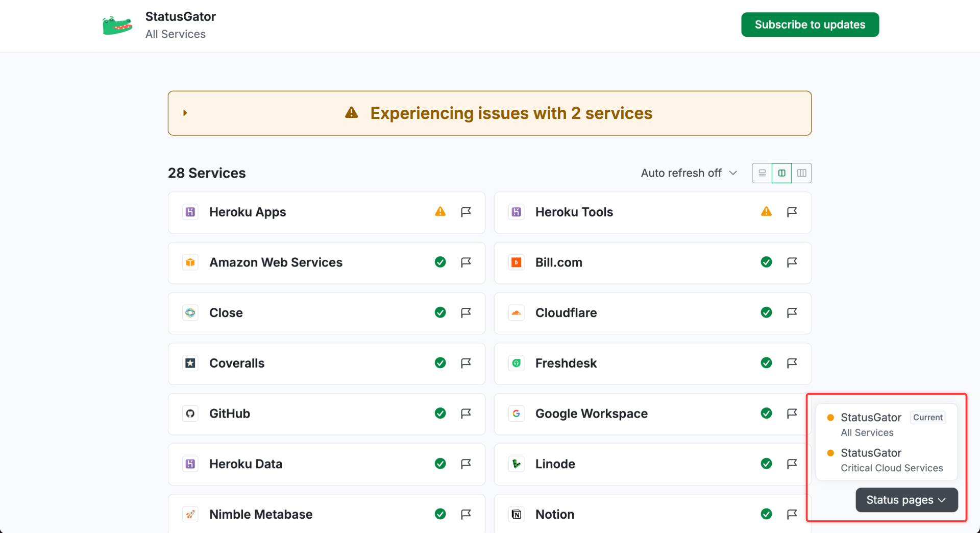Viewport: 980px width, 533px height.
Task: Click the 28 Services heading
Action: tap(207, 173)
